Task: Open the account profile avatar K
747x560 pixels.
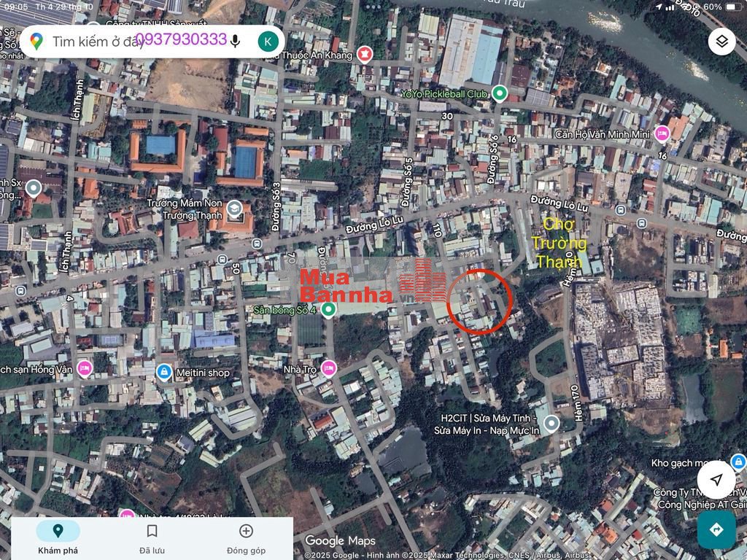Action: point(268,41)
